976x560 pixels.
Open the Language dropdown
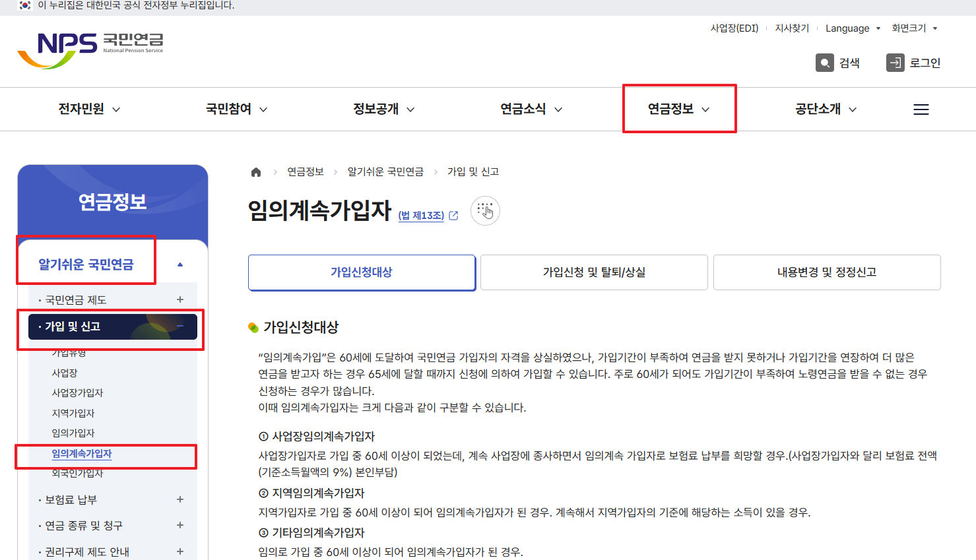click(853, 28)
